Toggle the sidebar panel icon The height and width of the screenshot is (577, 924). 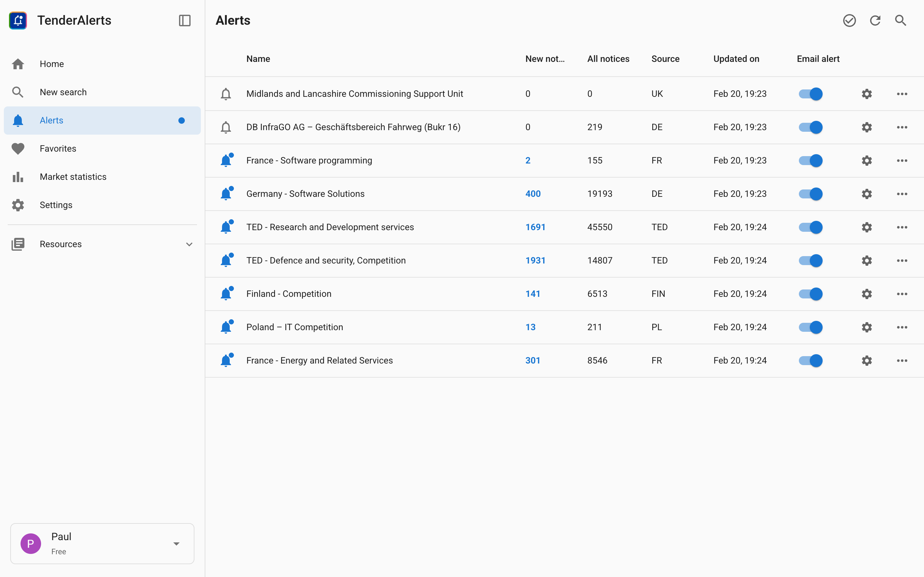point(184,21)
